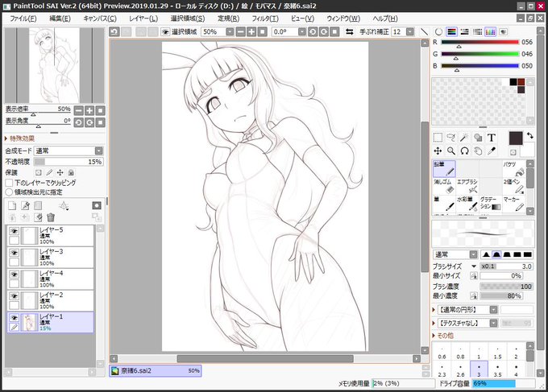Open the フィルタ menu
Viewport: 548px width, 392px height.
click(x=265, y=19)
